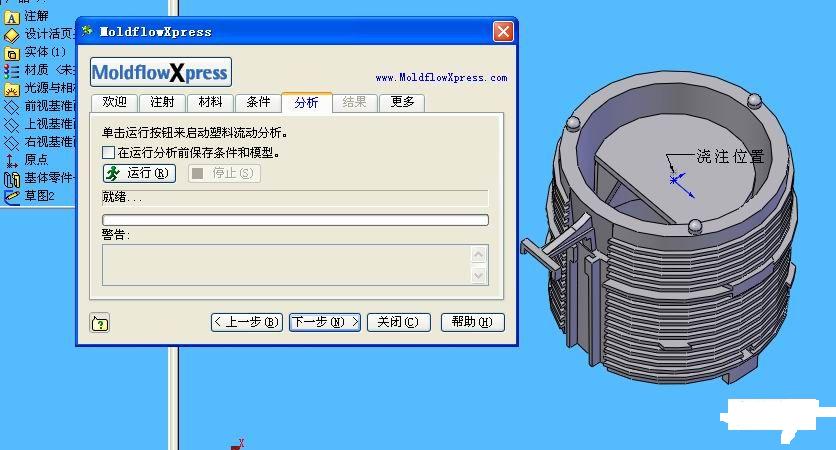
Task: Click the 停止(S) button
Action: pos(224,173)
